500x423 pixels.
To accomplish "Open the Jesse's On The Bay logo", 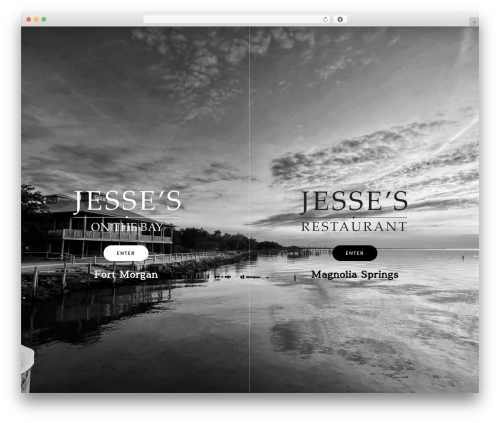I will click(127, 211).
